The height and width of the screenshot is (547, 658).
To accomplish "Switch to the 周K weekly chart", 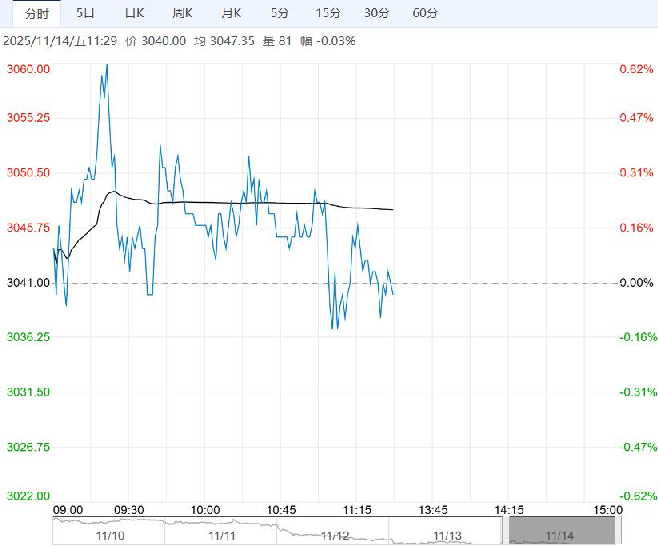I will point(181,13).
